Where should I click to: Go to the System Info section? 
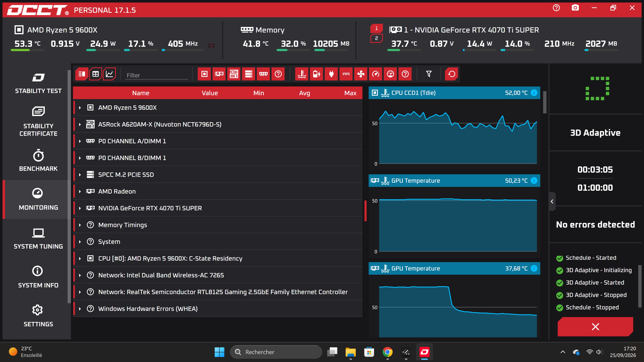click(x=38, y=277)
